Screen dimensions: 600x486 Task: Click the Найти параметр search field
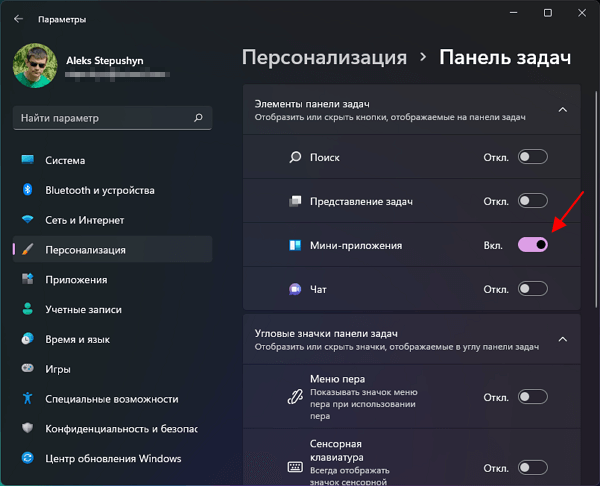[x=112, y=118]
